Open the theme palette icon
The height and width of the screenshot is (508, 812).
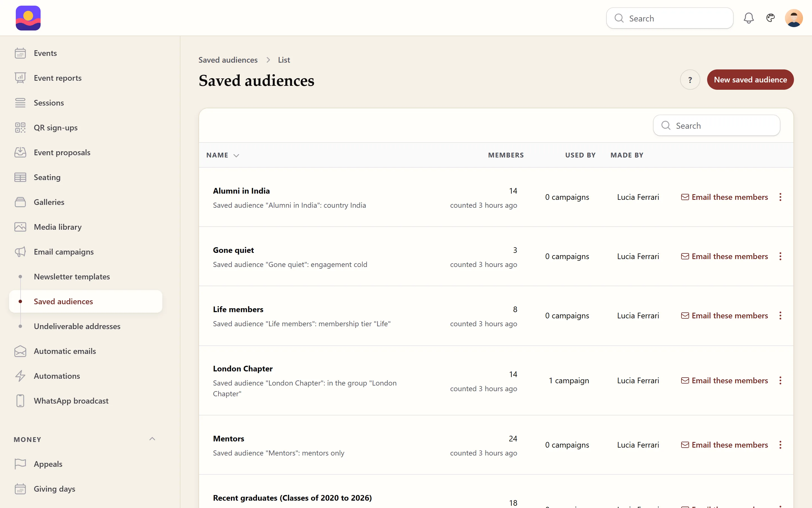(x=770, y=18)
